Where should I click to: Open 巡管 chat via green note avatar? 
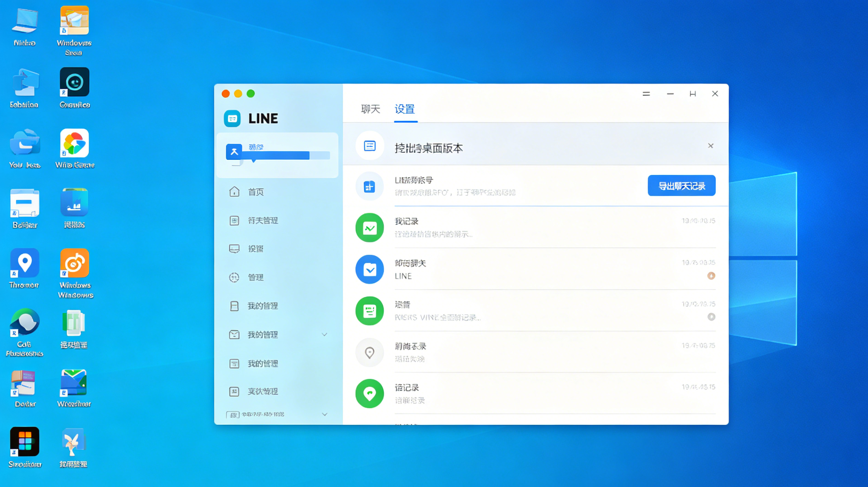click(369, 311)
